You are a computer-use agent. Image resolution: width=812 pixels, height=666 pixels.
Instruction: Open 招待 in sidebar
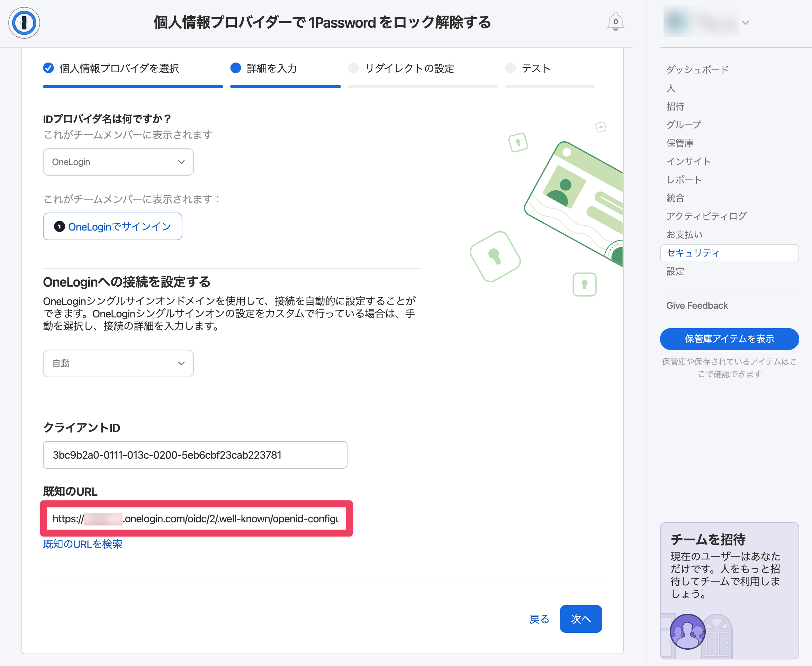pos(675,106)
